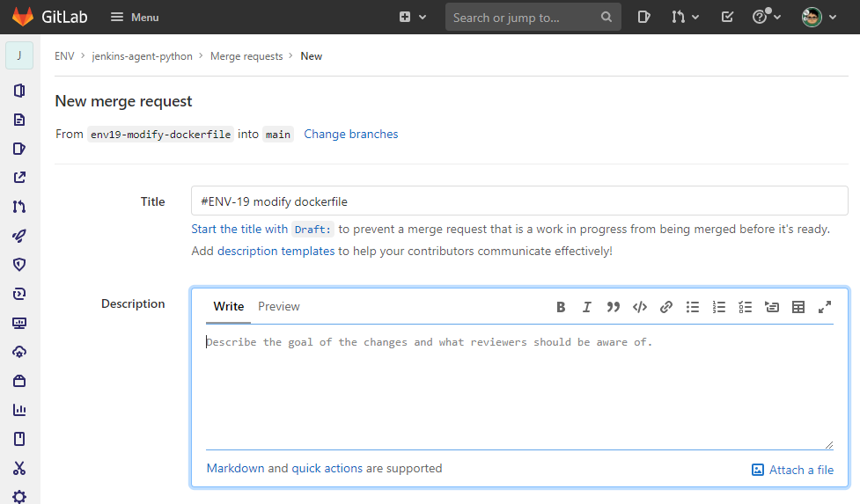Click the env19-modify-dockerfile branch name
The image size is (860, 504).
coord(161,135)
